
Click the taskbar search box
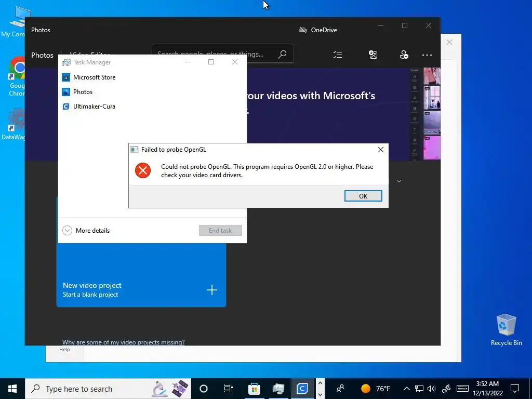point(108,389)
